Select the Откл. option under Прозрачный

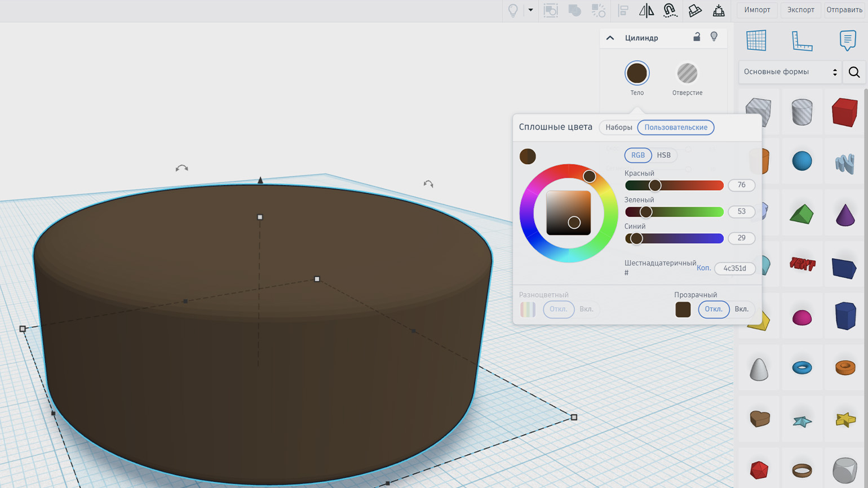click(x=714, y=309)
